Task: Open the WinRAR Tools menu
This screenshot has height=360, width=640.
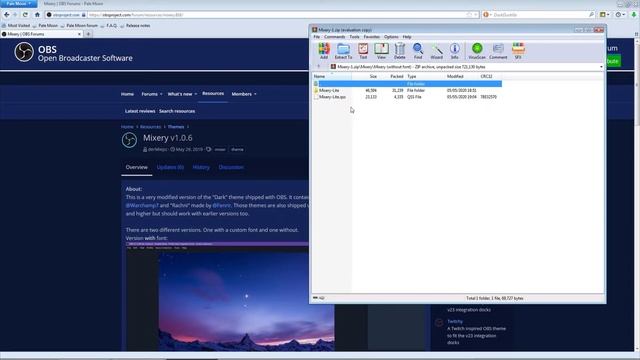Action: click(x=354, y=37)
